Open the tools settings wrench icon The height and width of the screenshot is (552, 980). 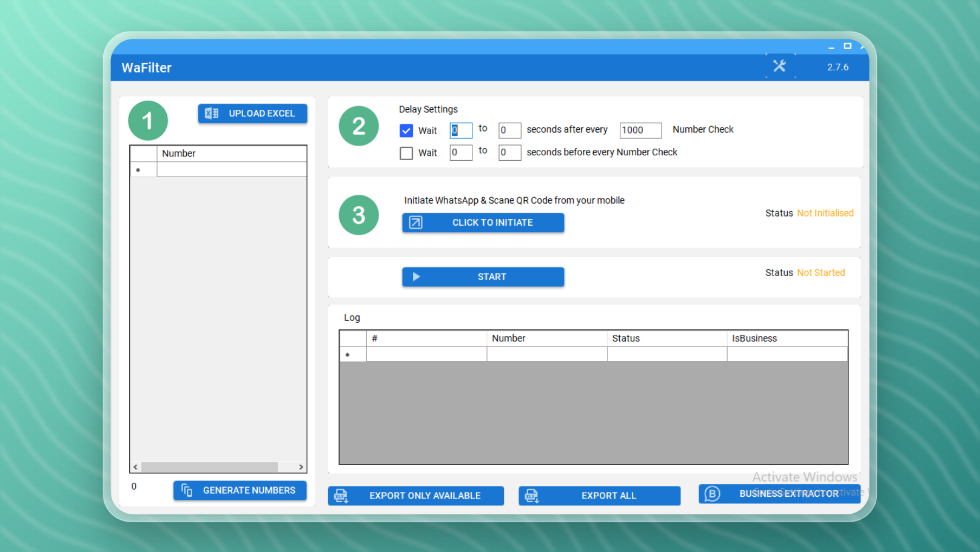tap(779, 66)
